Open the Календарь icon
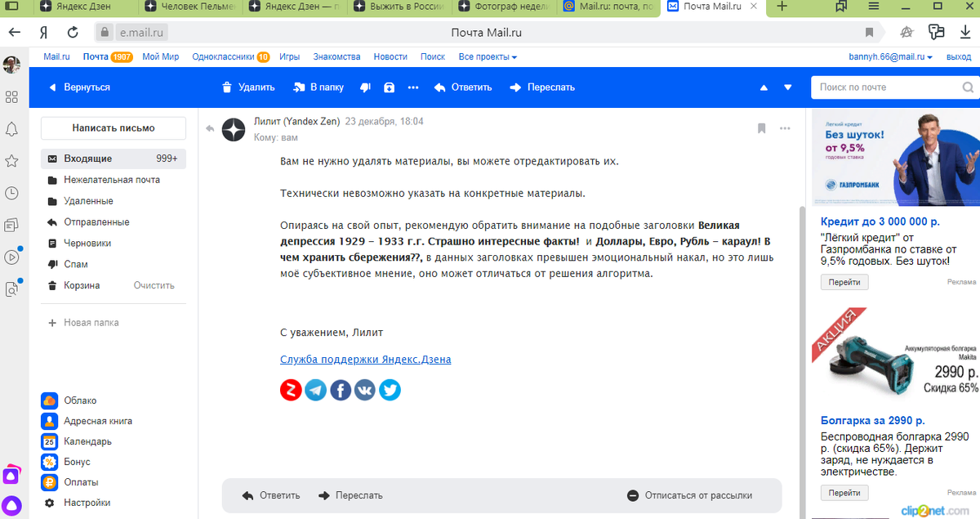Image resolution: width=980 pixels, height=519 pixels. pyautogui.click(x=49, y=441)
